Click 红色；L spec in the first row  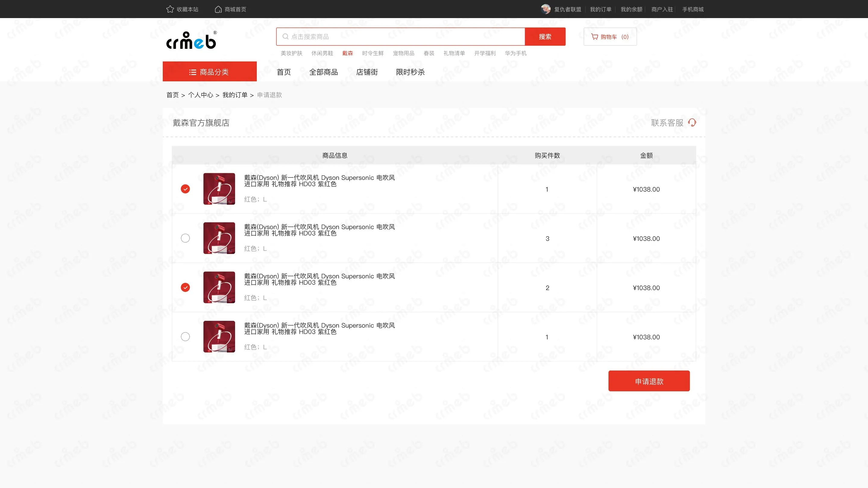255,199
